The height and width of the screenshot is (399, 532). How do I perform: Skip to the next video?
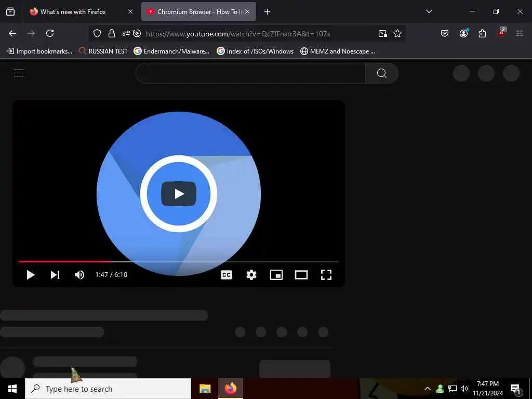[x=55, y=275]
